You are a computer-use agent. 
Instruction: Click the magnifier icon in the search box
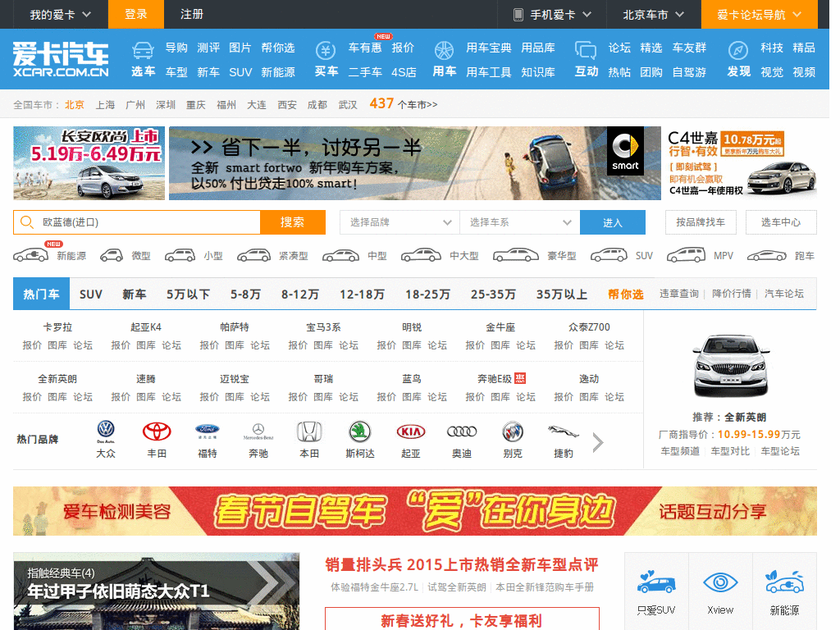(27, 221)
